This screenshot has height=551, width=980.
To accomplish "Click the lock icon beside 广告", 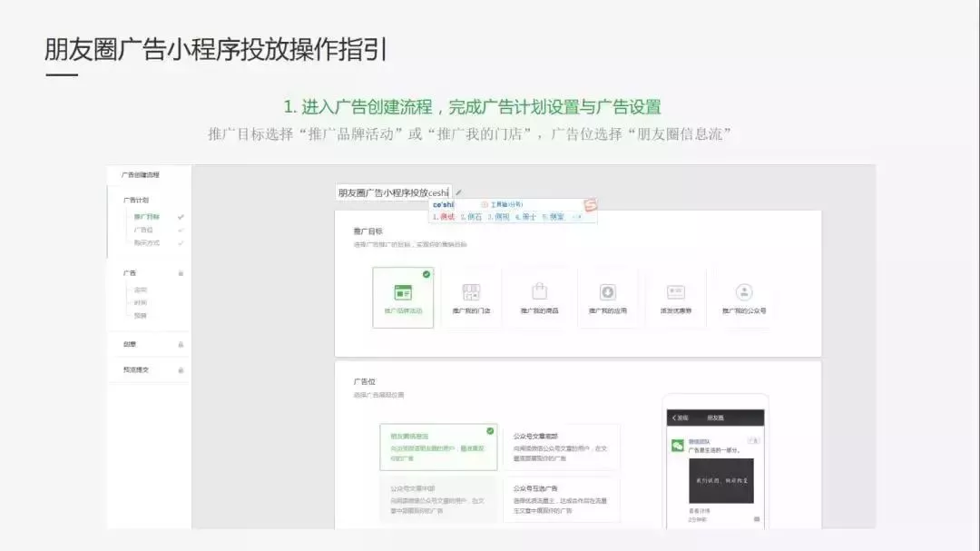I will coord(181,273).
